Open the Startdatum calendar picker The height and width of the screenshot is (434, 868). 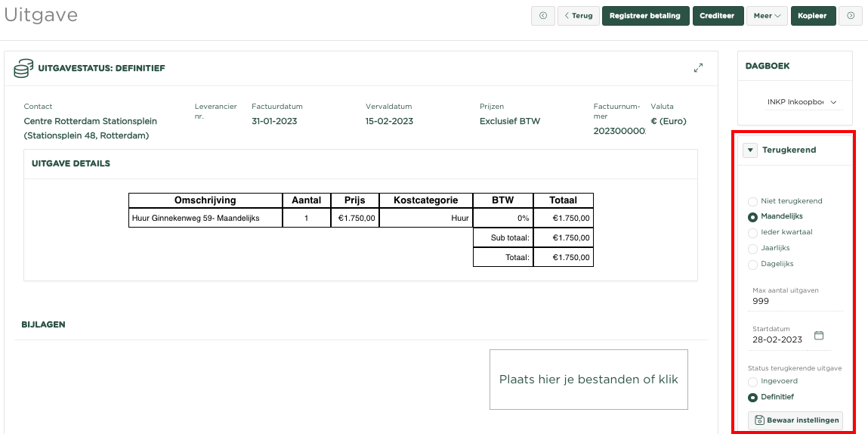818,336
